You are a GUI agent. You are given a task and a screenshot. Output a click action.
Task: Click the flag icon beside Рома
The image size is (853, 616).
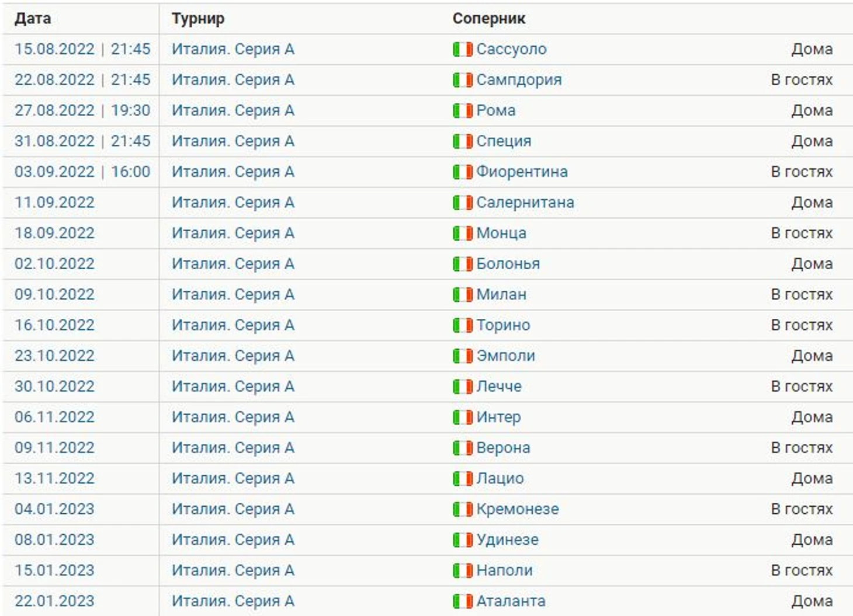(x=463, y=110)
